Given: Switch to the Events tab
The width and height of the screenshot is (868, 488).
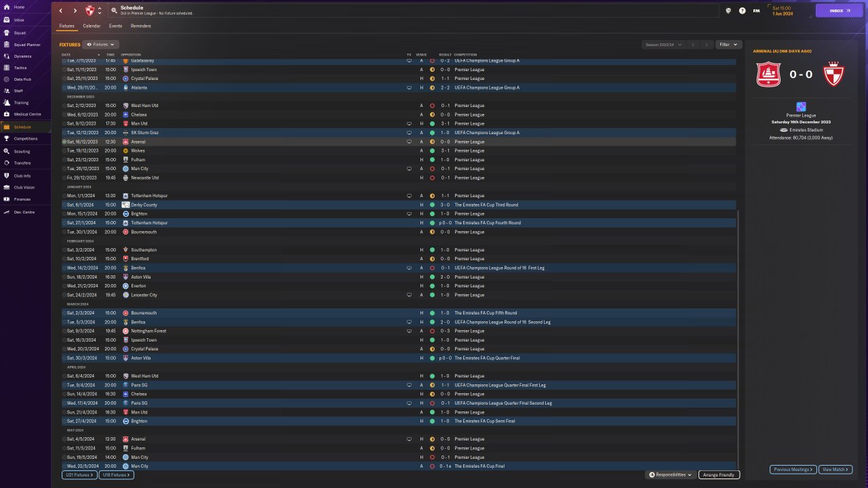Looking at the screenshot, I should pyautogui.click(x=115, y=26).
